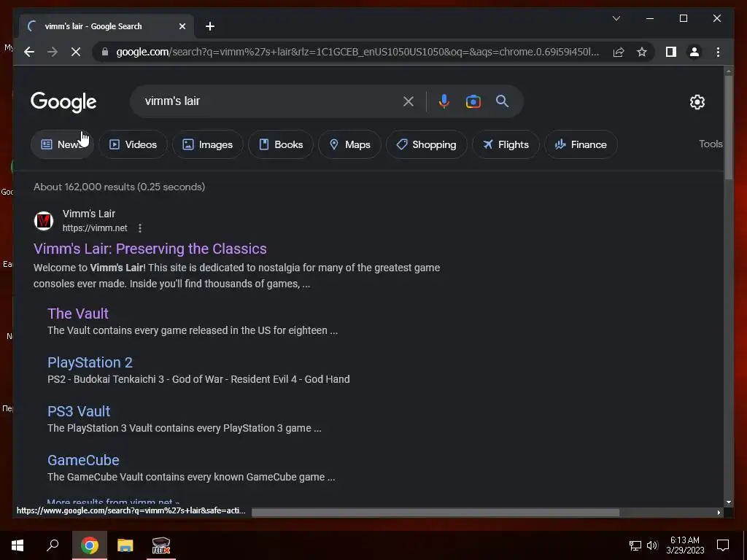
Task: Open the PlayStation 2 sitelink
Action: pyautogui.click(x=90, y=362)
